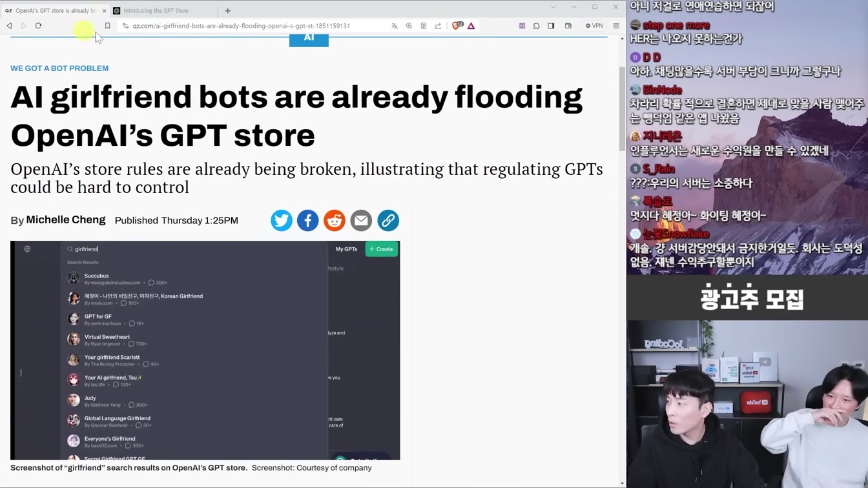
Task: Open the 'WE GOT A BOT PROBLEM' link
Action: [x=59, y=68]
